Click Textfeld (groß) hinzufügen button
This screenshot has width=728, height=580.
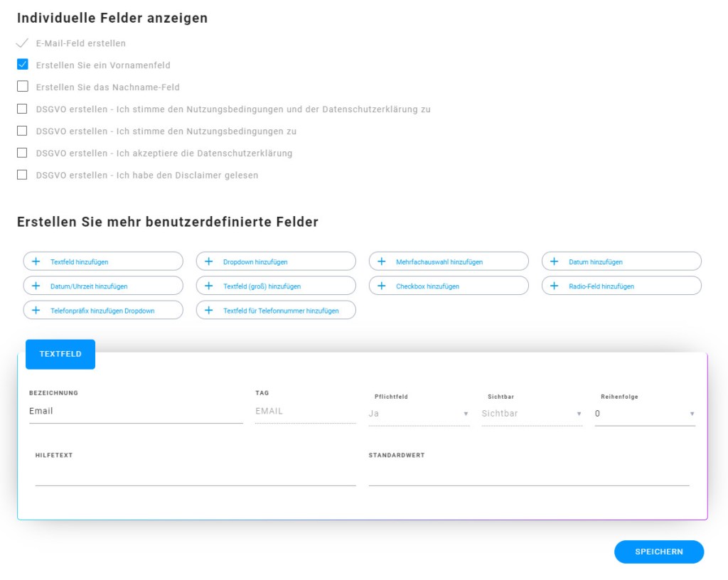pos(276,286)
